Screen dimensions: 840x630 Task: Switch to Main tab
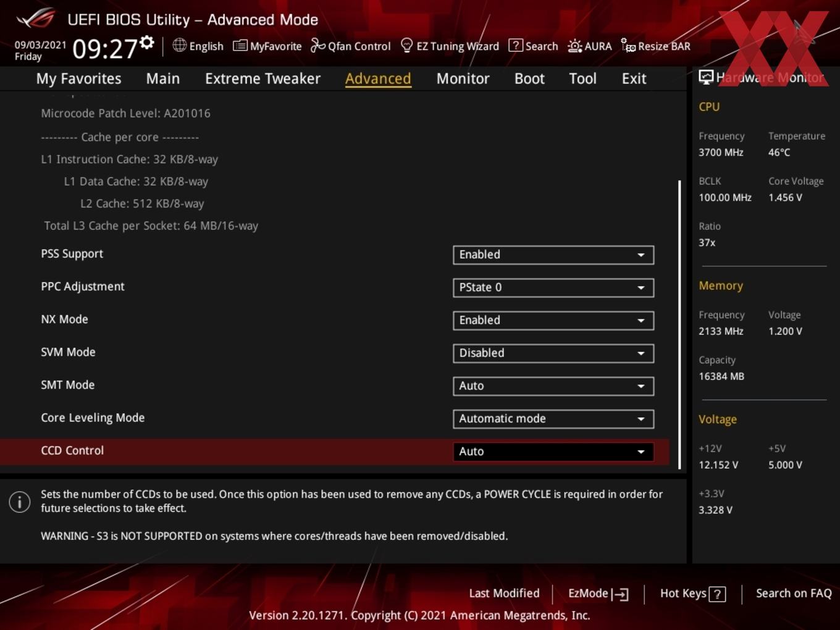coord(163,78)
